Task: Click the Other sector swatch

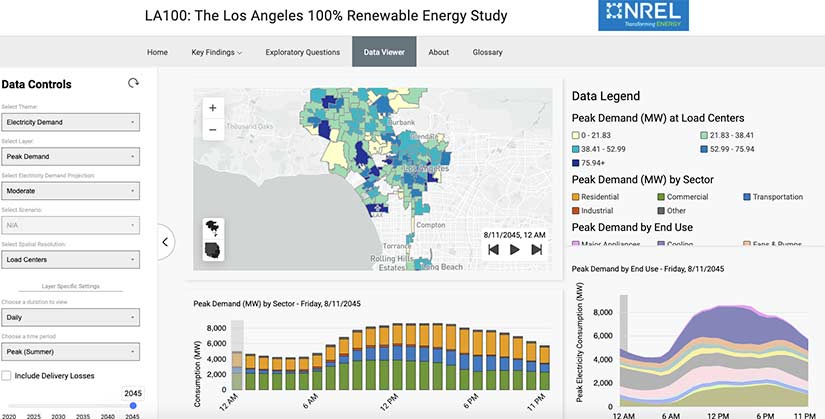Action: [661, 211]
